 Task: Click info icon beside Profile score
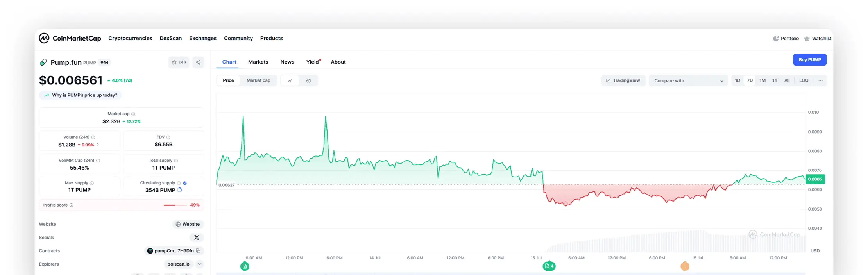click(72, 205)
